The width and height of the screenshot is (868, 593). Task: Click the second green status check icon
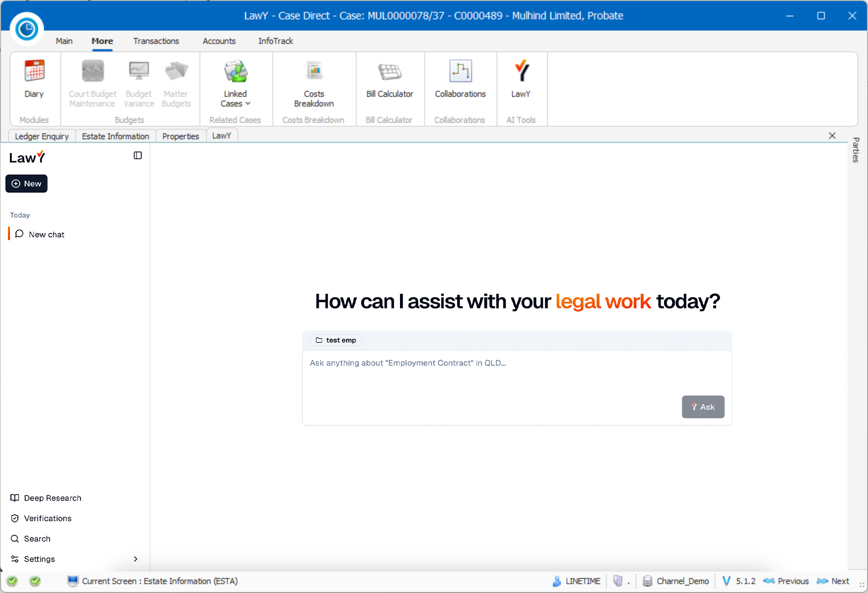coord(35,581)
